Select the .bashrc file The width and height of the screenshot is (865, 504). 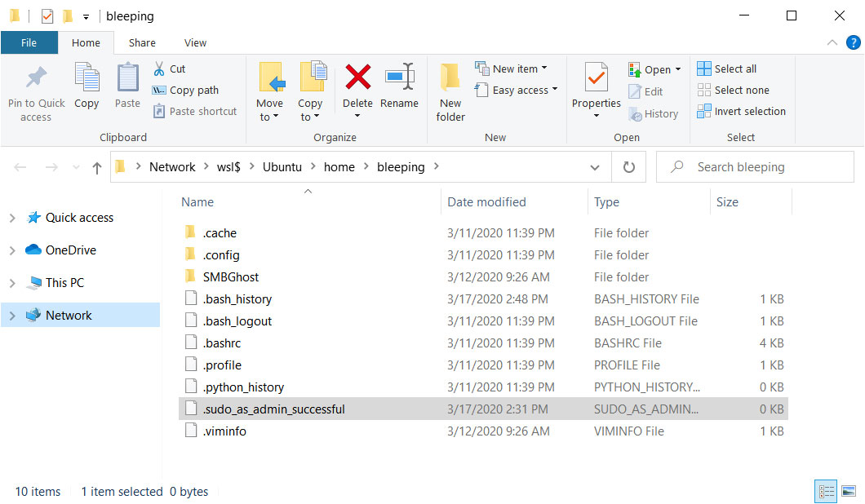[x=483, y=343]
